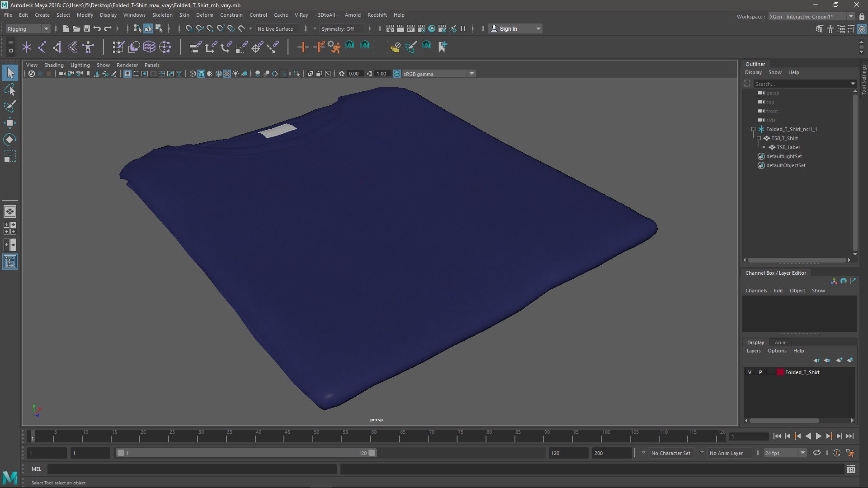Click the Pause Viewport icon
Screen dimensions: 868x488
(463, 28)
